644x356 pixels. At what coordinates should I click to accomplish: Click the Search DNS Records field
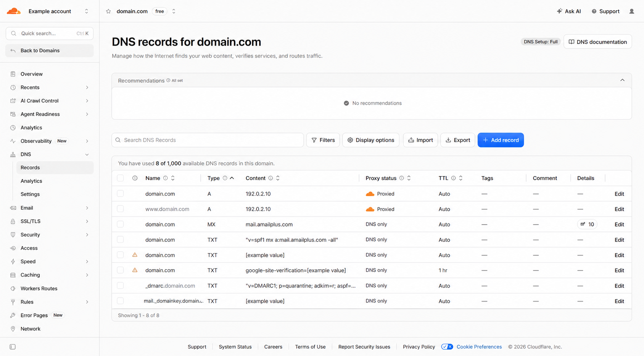point(208,140)
